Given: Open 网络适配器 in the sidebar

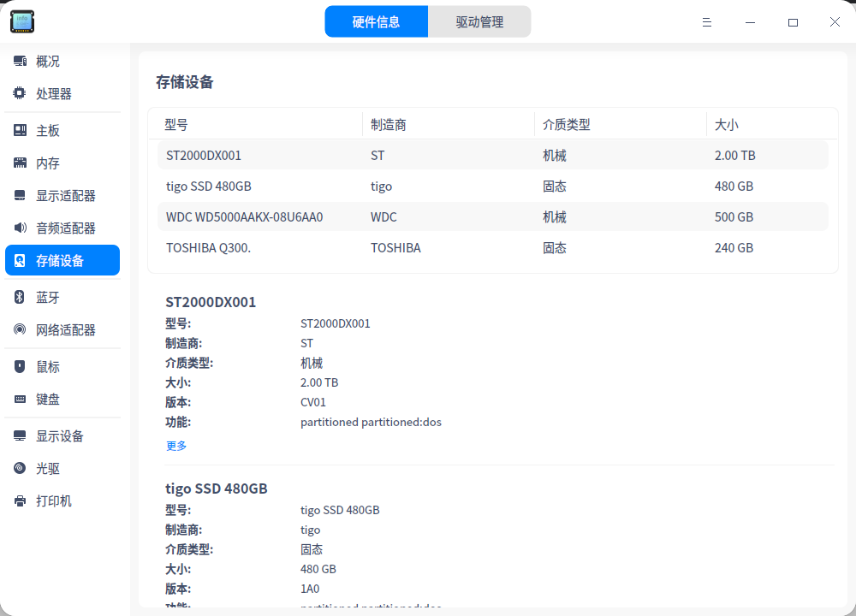Looking at the screenshot, I should click(x=62, y=329).
